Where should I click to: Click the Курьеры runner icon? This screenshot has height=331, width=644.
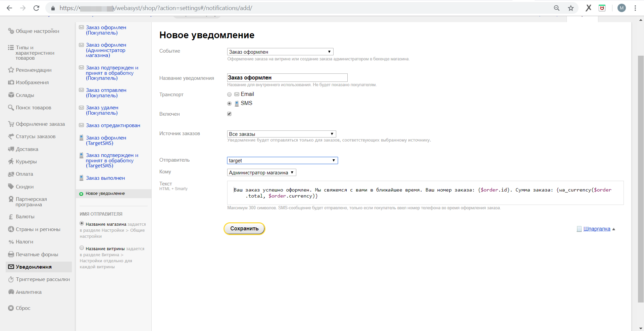point(11,162)
